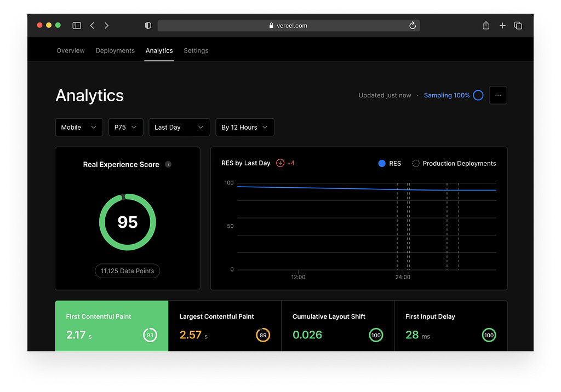Image resolution: width=561 pixels, height=392 pixels.
Task: Click the Cumulative Layout Shift 100 score ring
Action: (x=376, y=335)
